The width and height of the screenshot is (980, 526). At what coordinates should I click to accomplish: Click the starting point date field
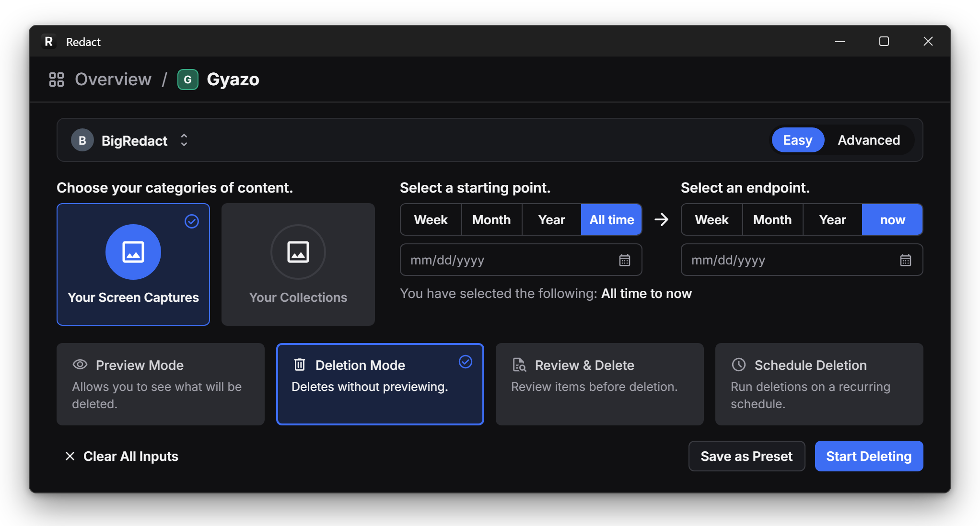tap(521, 260)
